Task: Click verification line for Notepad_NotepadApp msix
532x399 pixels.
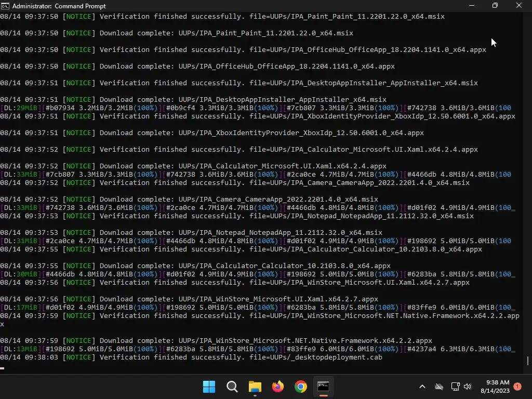Action: (x=237, y=216)
